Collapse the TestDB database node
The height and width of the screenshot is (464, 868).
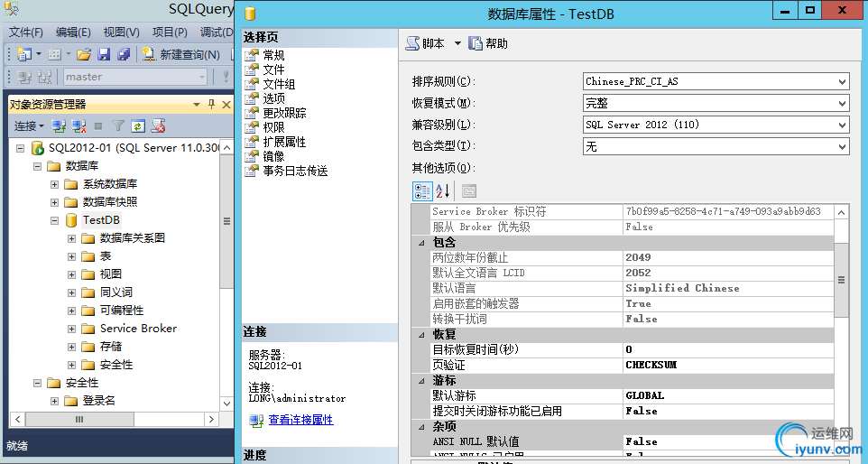[x=54, y=220]
